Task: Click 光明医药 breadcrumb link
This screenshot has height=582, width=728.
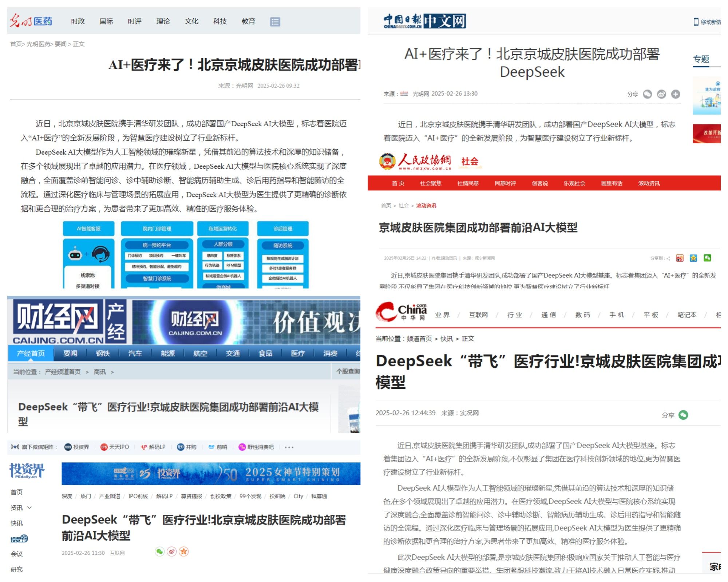Action: (x=38, y=44)
